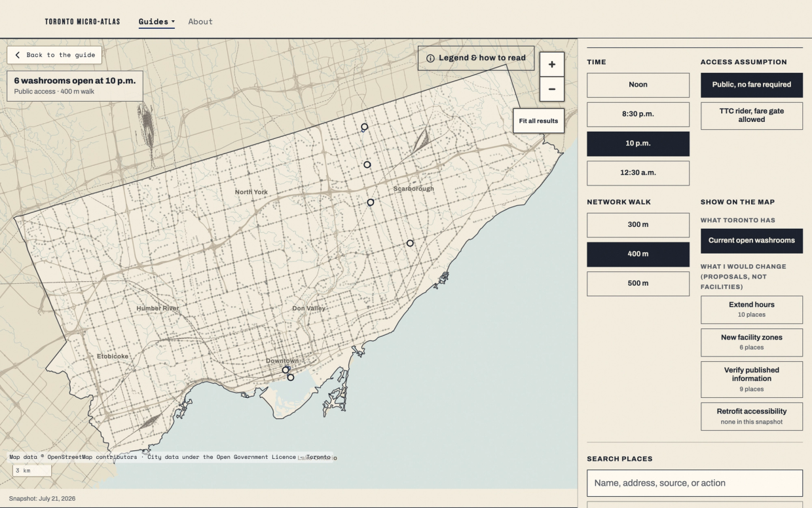This screenshot has width=812, height=508.
Task: Fit all results on map
Action: (x=538, y=121)
